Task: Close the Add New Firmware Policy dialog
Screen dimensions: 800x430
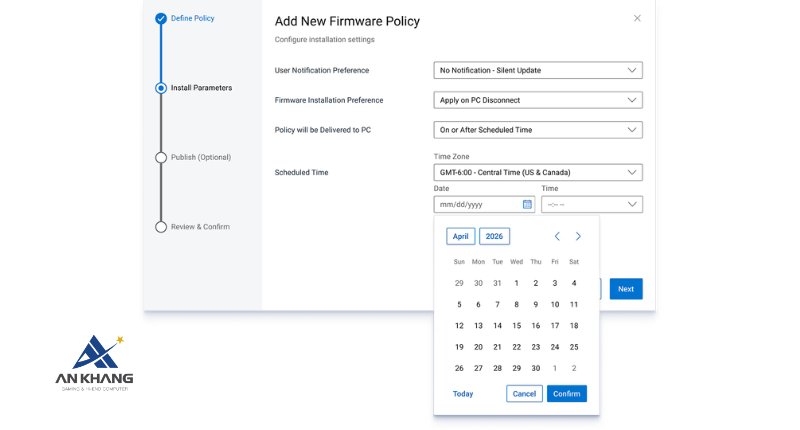Action: click(637, 18)
